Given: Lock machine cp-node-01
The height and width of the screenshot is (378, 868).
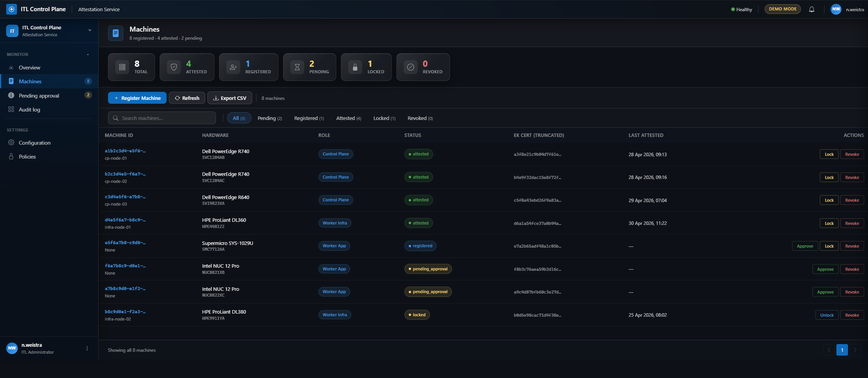Looking at the screenshot, I should click(x=829, y=154).
